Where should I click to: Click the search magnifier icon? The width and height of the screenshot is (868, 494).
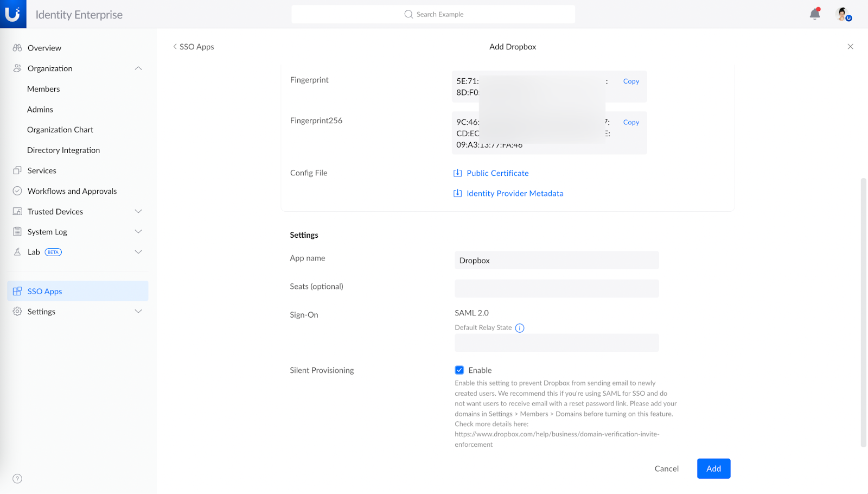(409, 14)
